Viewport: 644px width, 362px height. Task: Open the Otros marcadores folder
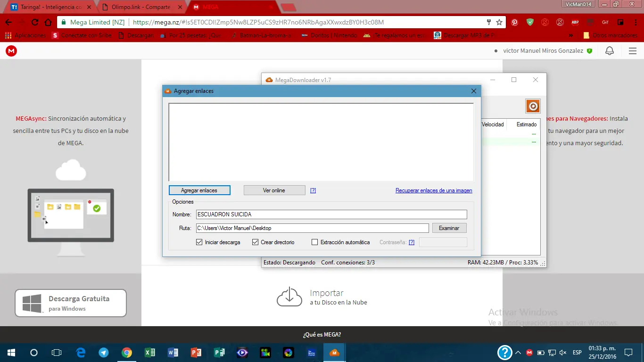coord(610,35)
